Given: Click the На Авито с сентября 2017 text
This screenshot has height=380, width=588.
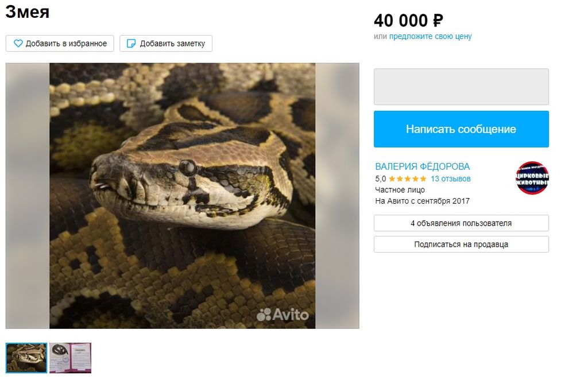Looking at the screenshot, I should (422, 201).
